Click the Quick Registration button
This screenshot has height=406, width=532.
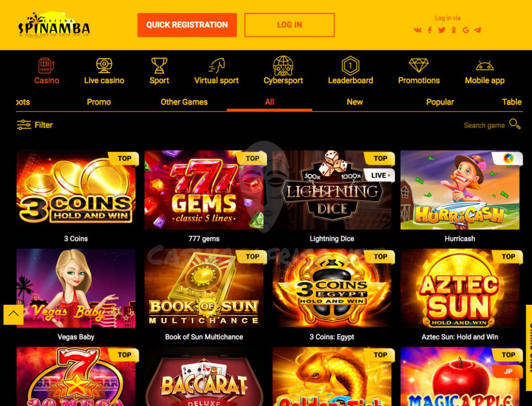pyautogui.click(x=187, y=25)
